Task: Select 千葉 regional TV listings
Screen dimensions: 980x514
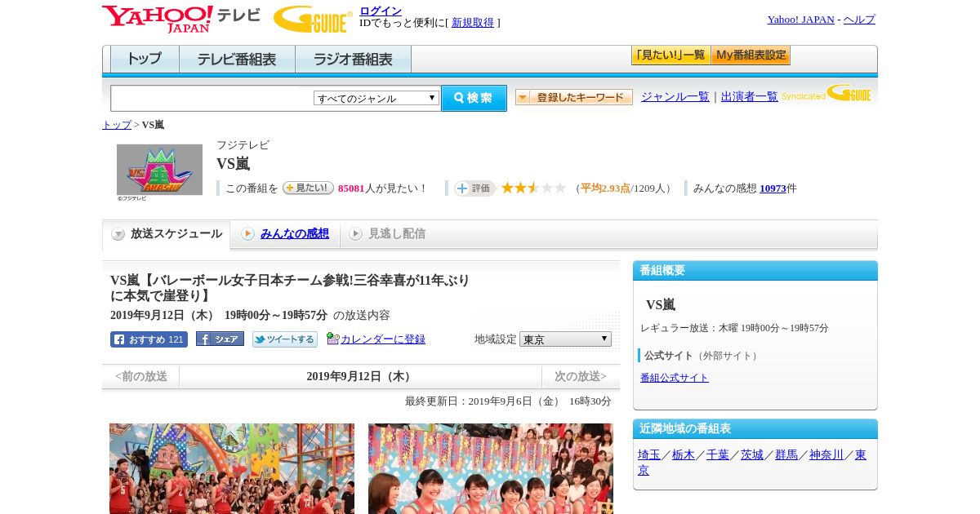Action: click(718, 454)
